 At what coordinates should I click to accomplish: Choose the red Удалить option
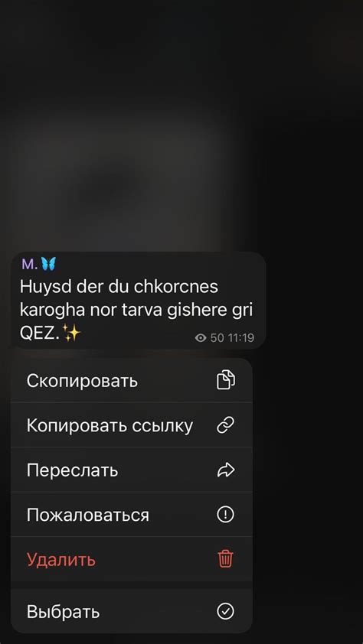(132, 559)
